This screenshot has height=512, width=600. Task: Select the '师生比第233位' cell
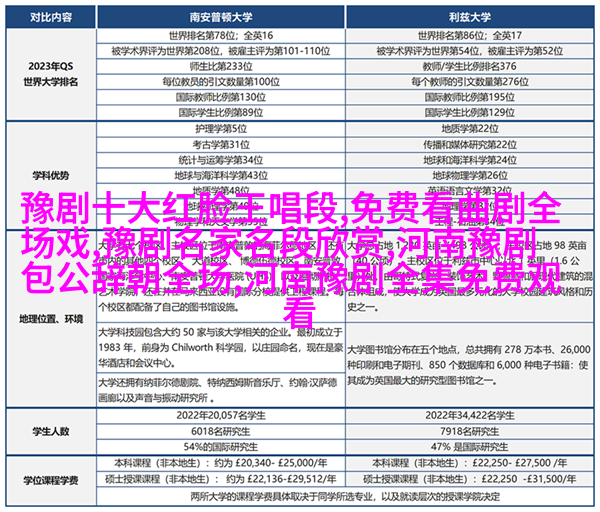(x=221, y=66)
